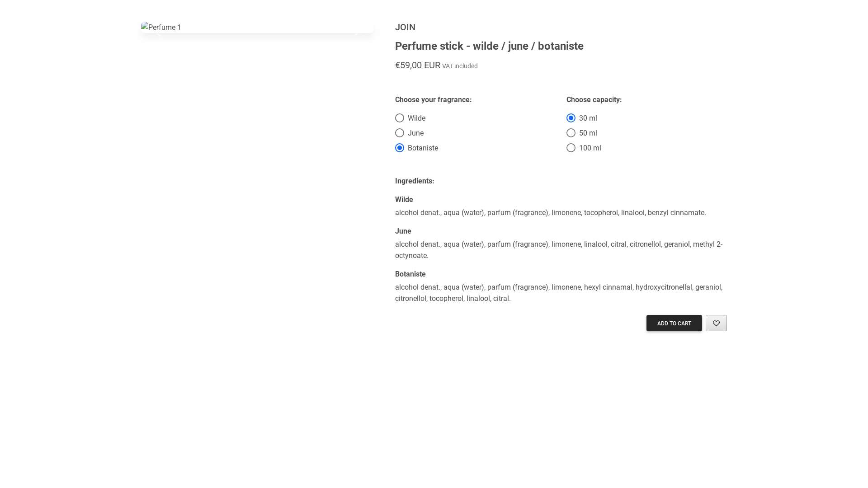Screen dimensions: 868x488
Task: Select the Botaniste fragrance radio button
Action: pyautogui.click(x=400, y=148)
